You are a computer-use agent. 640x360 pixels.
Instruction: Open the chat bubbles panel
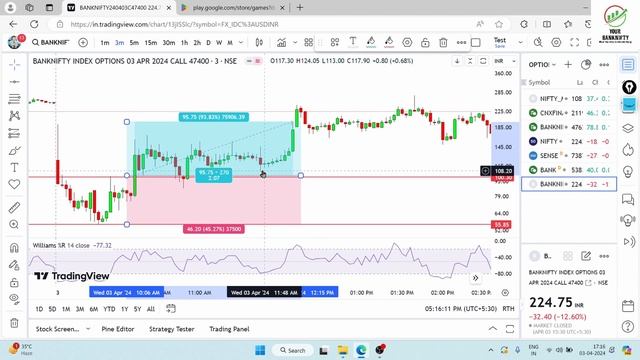tap(628, 199)
